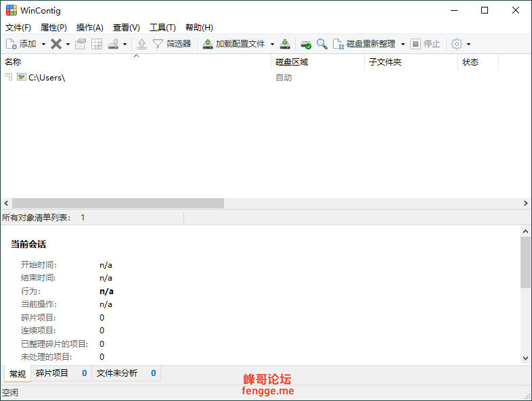This screenshot has height=401, width=532.
Task: Click the item properties icon in the toolbar
Action: coord(81,44)
